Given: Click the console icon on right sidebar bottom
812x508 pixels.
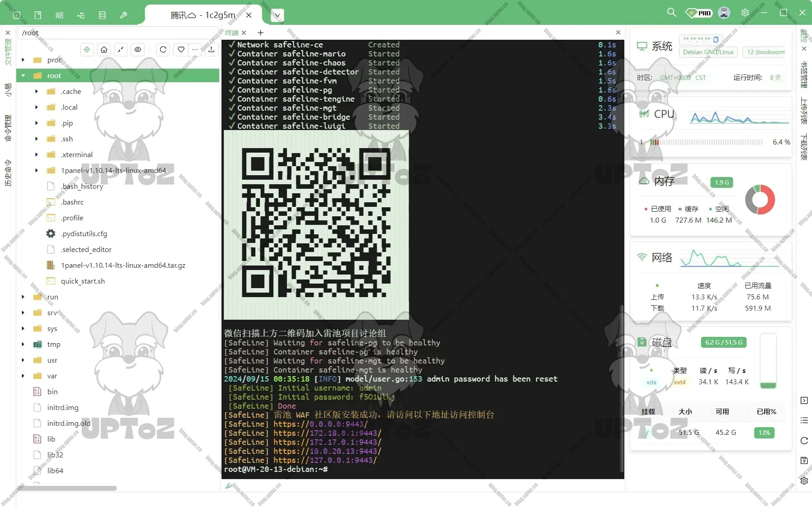Looking at the screenshot, I should (804, 401).
